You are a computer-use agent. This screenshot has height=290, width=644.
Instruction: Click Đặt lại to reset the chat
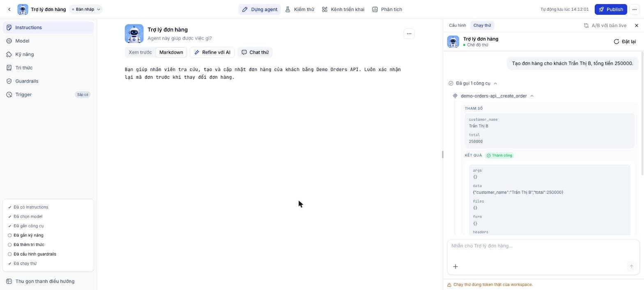coord(625,41)
